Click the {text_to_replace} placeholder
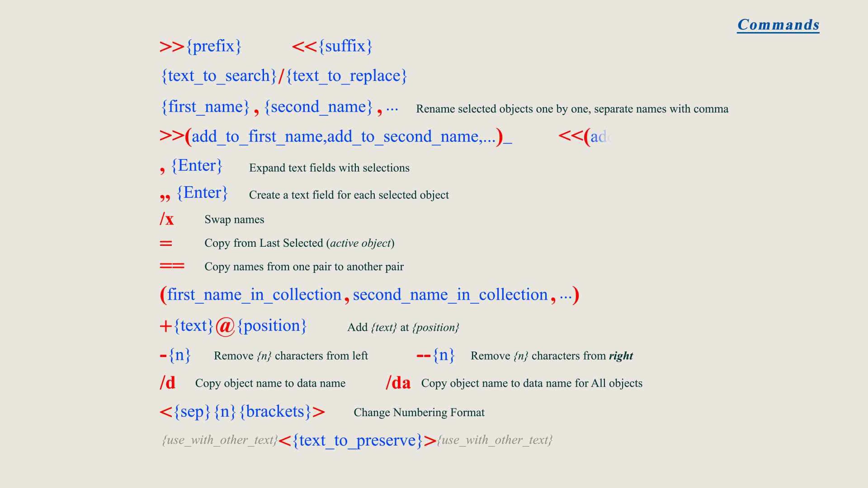This screenshot has width=868, height=488. tap(347, 76)
